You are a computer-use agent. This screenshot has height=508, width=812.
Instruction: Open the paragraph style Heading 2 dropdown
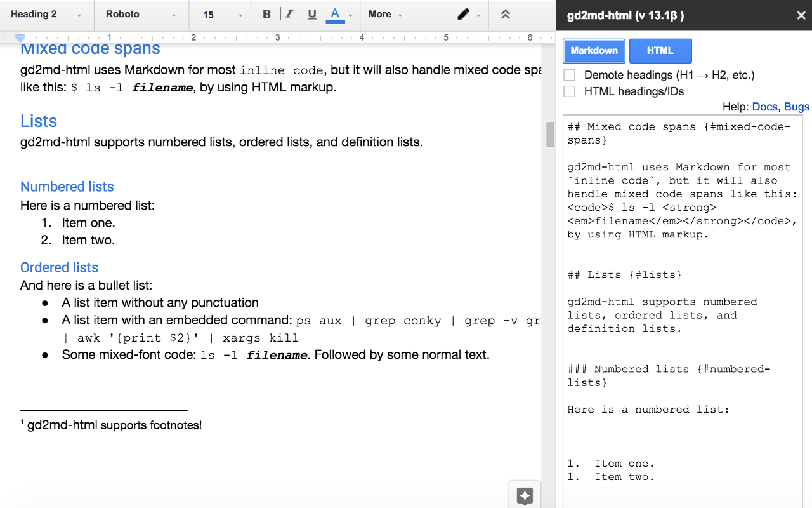click(x=43, y=13)
